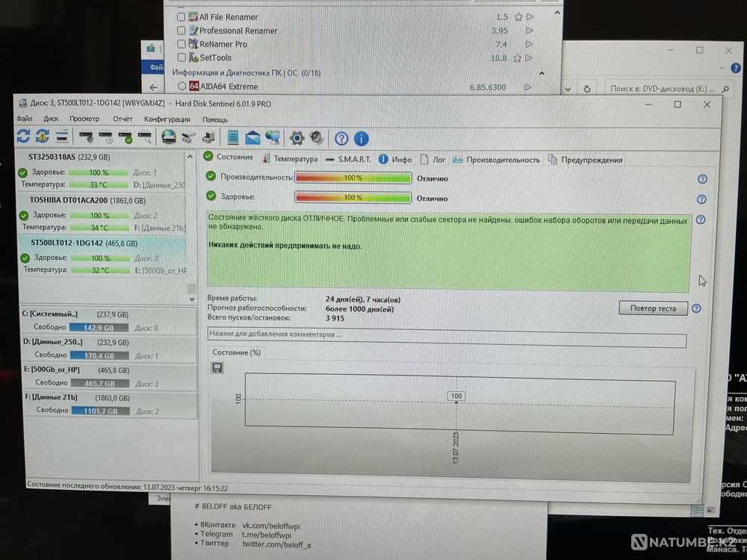Switch to the Предупреждения tab
747x560 pixels.
tap(586, 160)
